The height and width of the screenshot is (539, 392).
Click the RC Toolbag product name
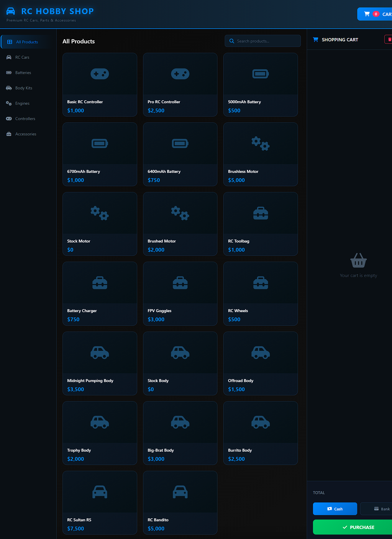[x=239, y=241]
